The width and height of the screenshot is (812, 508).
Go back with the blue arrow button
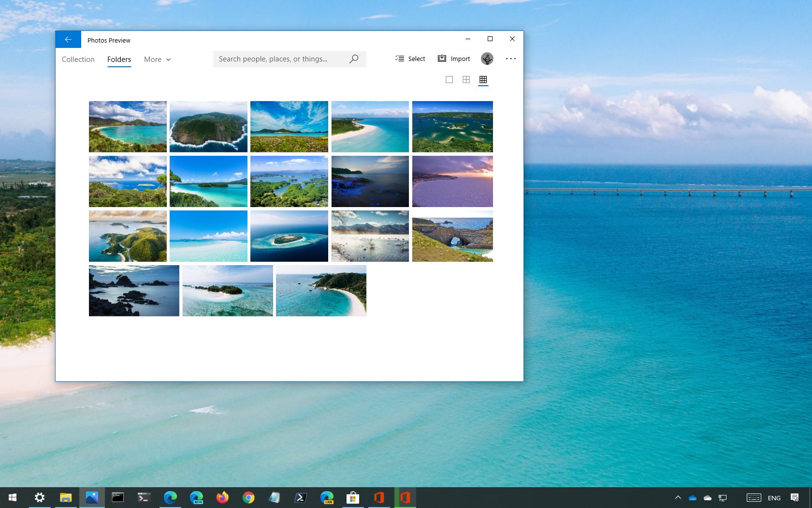click(68, 40)
